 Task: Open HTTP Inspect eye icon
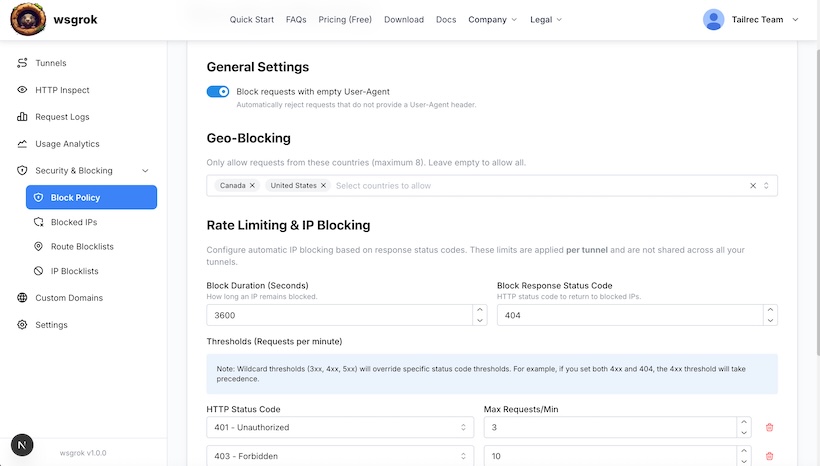click(23, 90)
